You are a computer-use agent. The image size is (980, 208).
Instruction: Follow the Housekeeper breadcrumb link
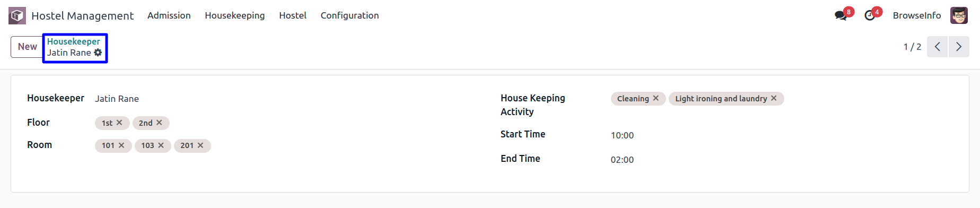pyautogui.click(x=74, y=41)
